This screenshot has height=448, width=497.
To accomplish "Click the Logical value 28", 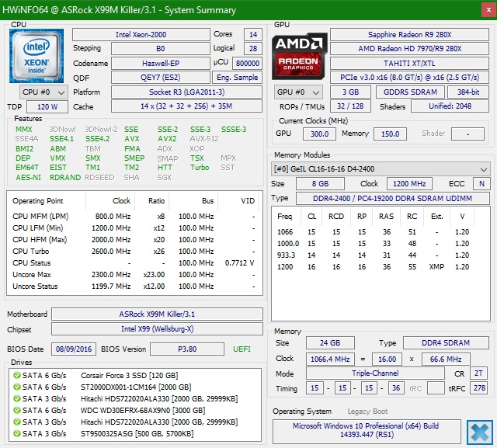I will pyautogui.click(x=253, y=48).
